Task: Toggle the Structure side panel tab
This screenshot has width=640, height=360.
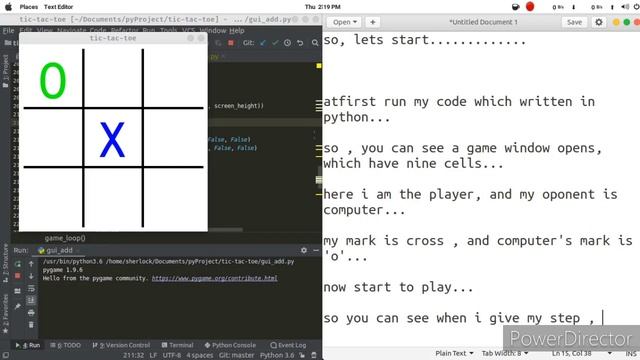Action: pyautogui.click(x=5, y=263)
